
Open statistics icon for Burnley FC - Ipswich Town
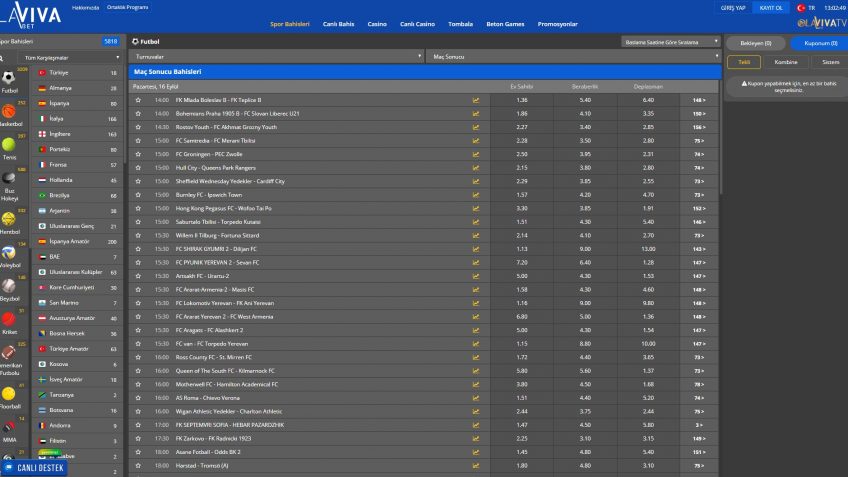[x=476, y=195]
